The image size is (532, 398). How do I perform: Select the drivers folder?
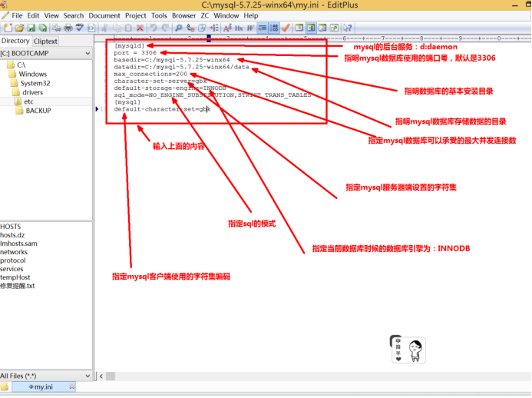(32, 92)
